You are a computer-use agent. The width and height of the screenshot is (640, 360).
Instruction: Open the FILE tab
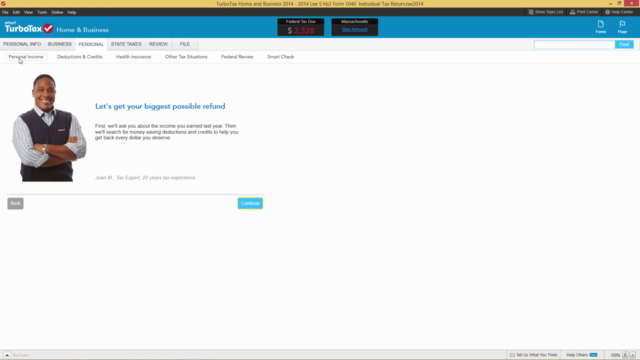184,44
